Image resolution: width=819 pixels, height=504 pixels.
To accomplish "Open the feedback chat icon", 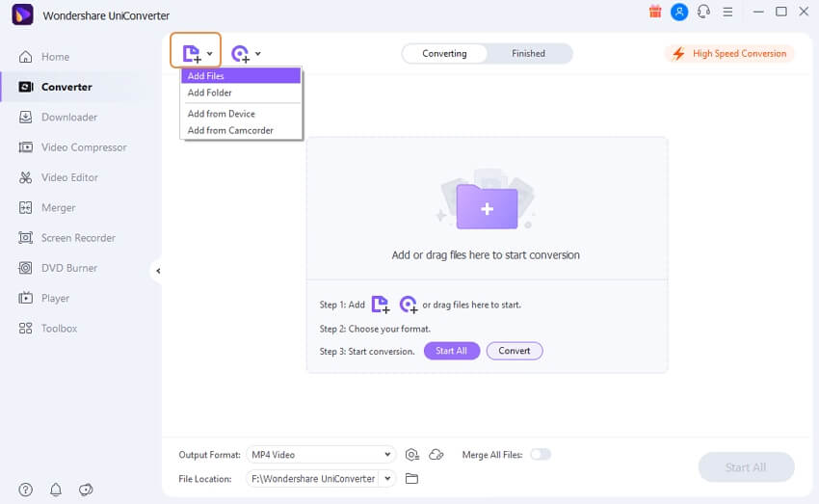I will tap(86, 490).
